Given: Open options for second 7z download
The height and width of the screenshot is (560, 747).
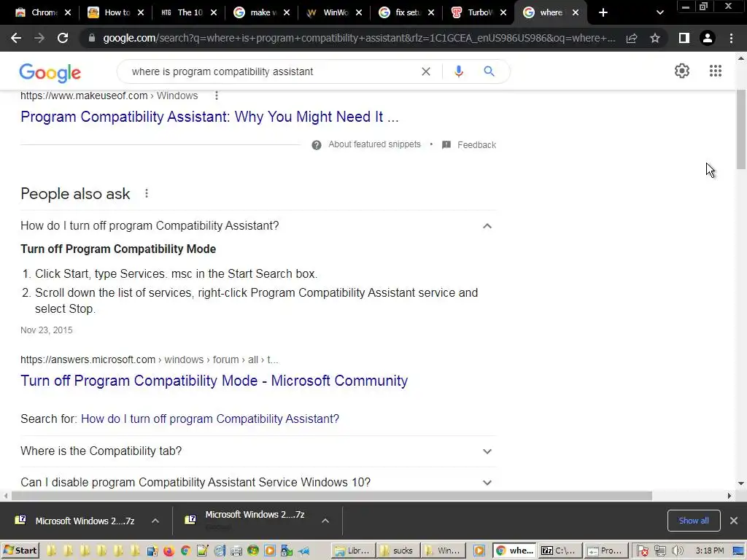Looking at the screenshot, I should tap(325, 521).
